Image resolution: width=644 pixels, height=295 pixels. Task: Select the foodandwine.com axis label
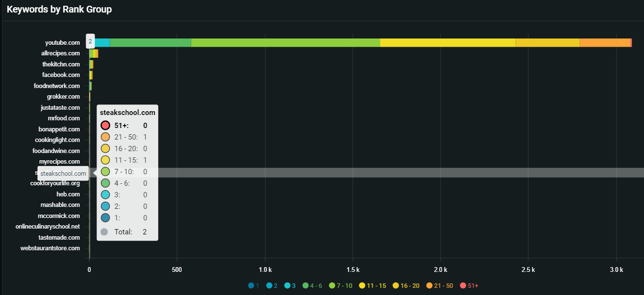pos(56,151)
